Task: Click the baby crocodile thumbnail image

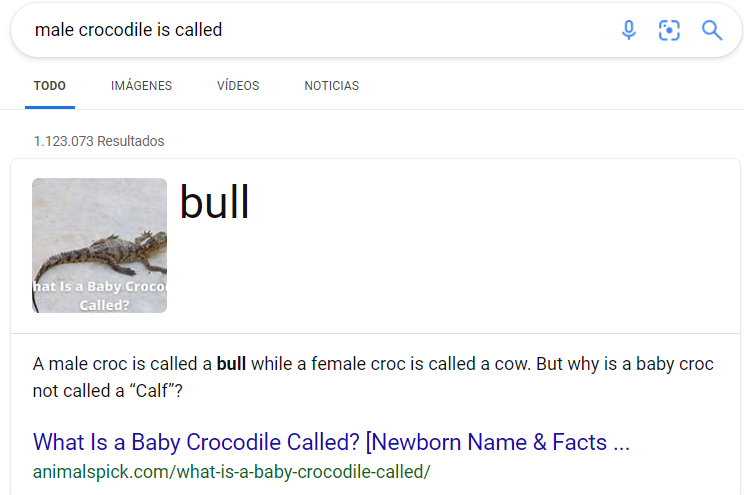Action: click(x=100, y=245)
